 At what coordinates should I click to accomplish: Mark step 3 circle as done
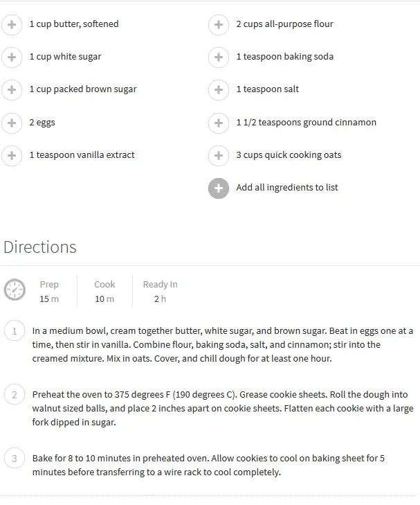(x=14, y=459)
